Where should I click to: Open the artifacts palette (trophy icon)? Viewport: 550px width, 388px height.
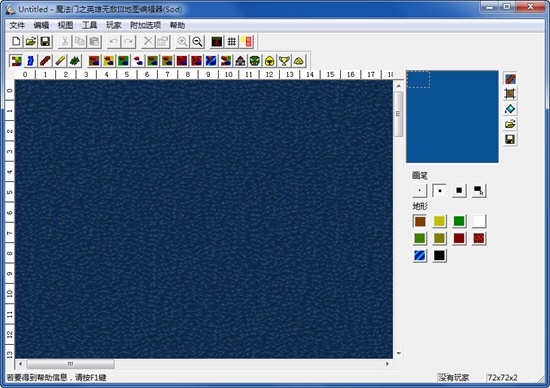284,61
